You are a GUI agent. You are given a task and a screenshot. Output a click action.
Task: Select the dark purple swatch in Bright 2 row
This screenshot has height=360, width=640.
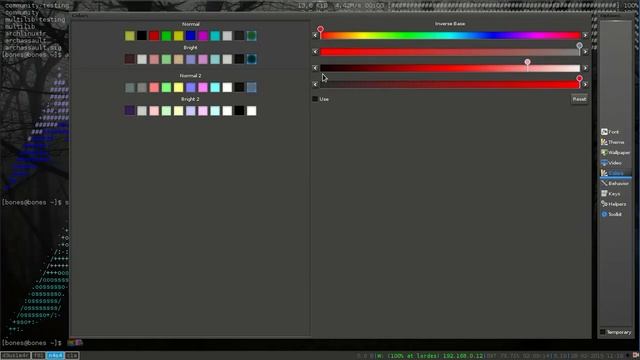click(130, 111)
